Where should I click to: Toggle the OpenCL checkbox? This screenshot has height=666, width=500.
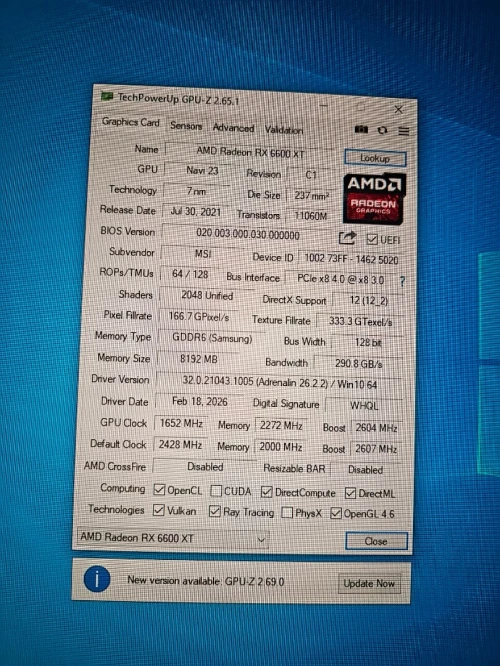pos(159,490)
